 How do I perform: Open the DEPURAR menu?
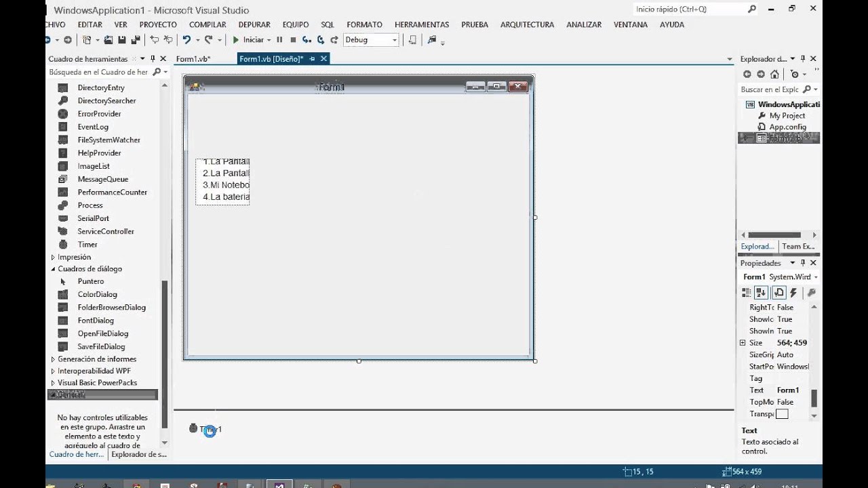pos(254,24)
